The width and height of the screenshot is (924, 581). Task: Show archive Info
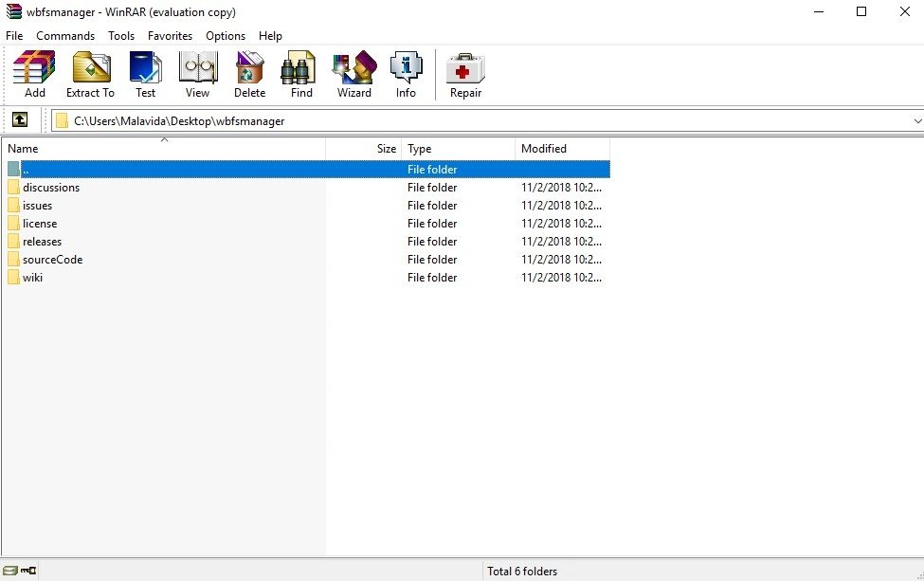[406, 66]
